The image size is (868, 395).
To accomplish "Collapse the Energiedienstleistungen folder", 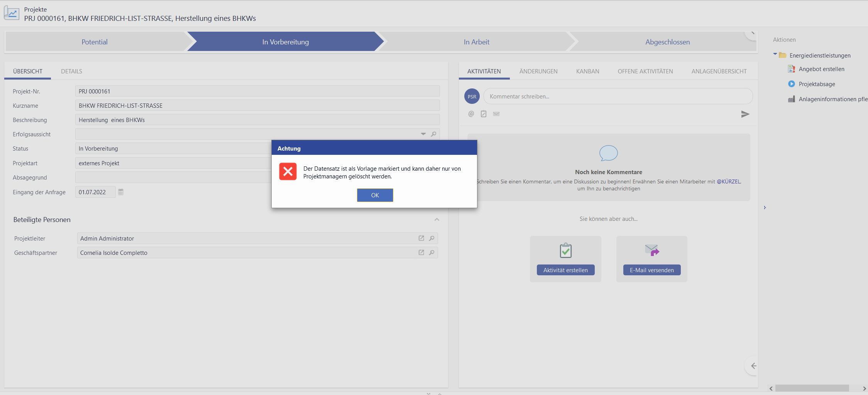I will pos(775,55).
